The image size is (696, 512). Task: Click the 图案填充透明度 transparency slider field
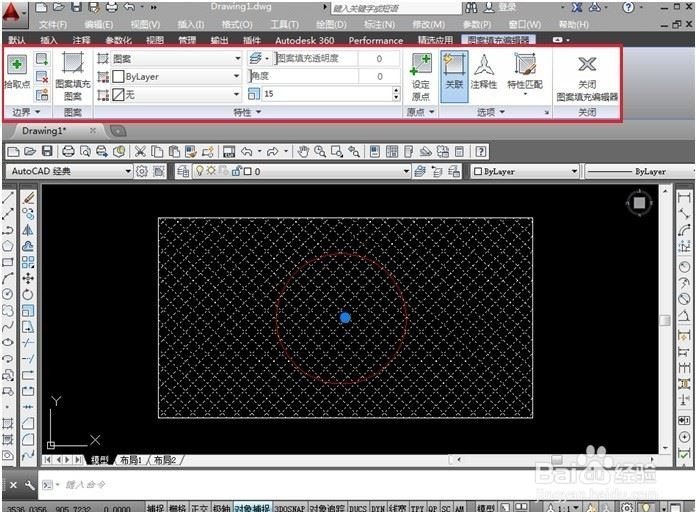pos(316,58)
